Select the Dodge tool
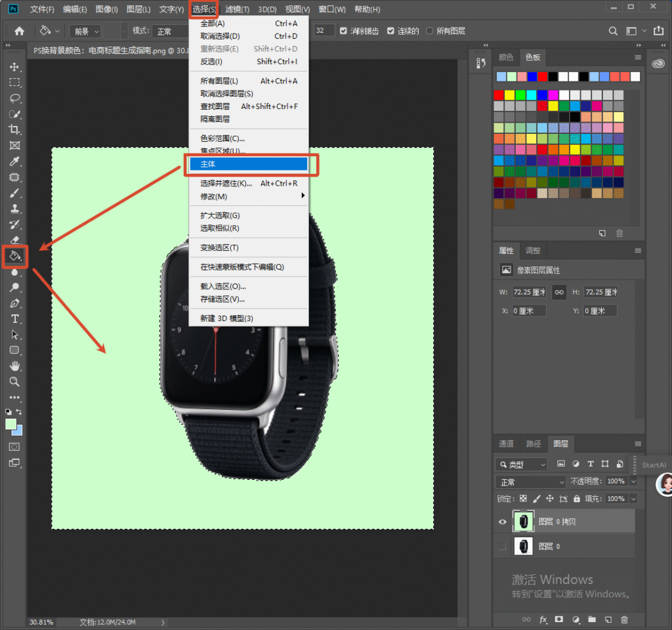 [x=14, y=287]
